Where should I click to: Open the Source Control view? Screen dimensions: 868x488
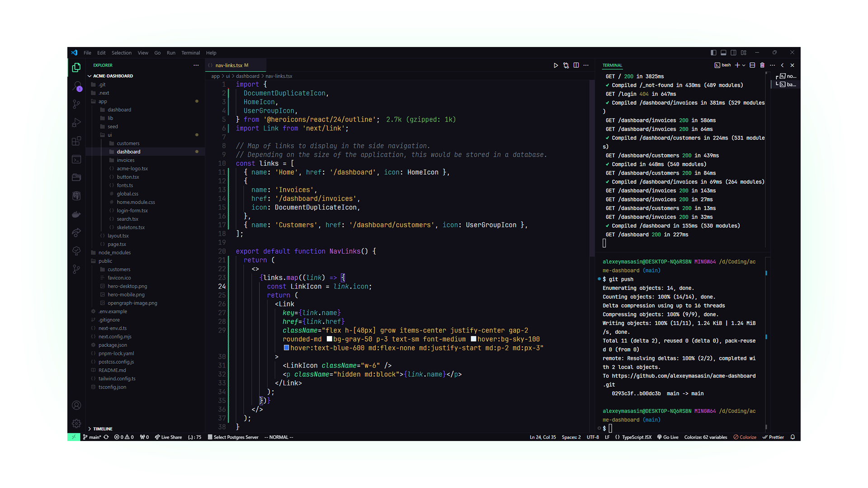(76, 104)
